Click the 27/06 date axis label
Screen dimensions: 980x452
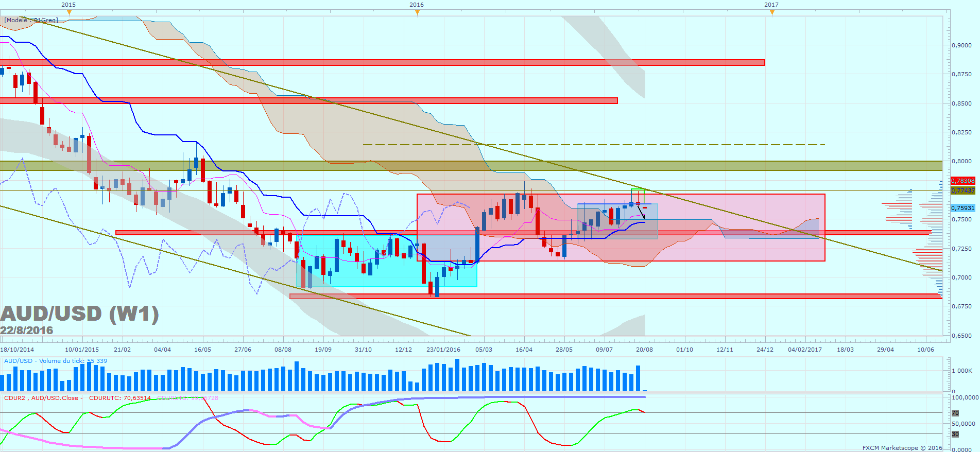243,350
